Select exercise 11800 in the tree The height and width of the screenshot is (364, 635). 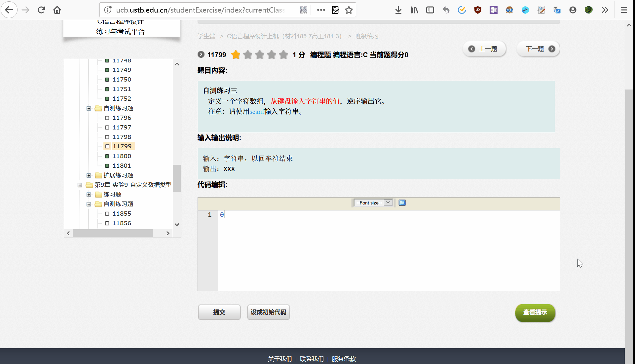pyautogui.click(x=122, y=156)
